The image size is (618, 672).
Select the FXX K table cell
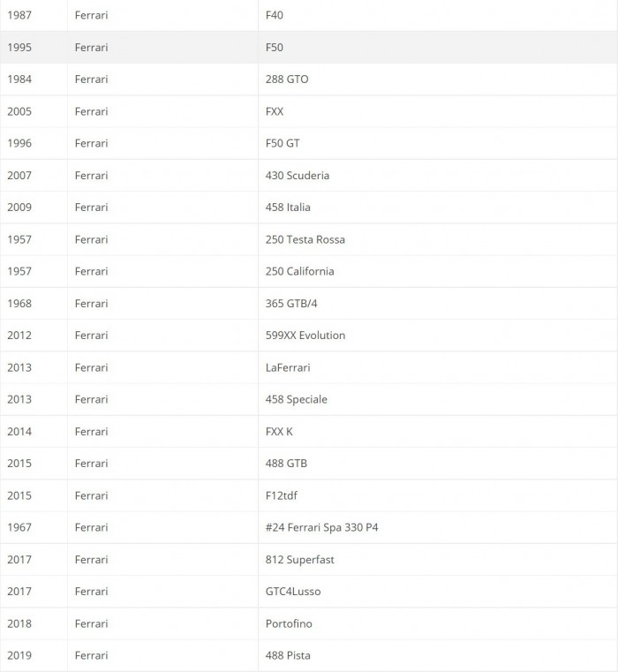coord(279,432)
